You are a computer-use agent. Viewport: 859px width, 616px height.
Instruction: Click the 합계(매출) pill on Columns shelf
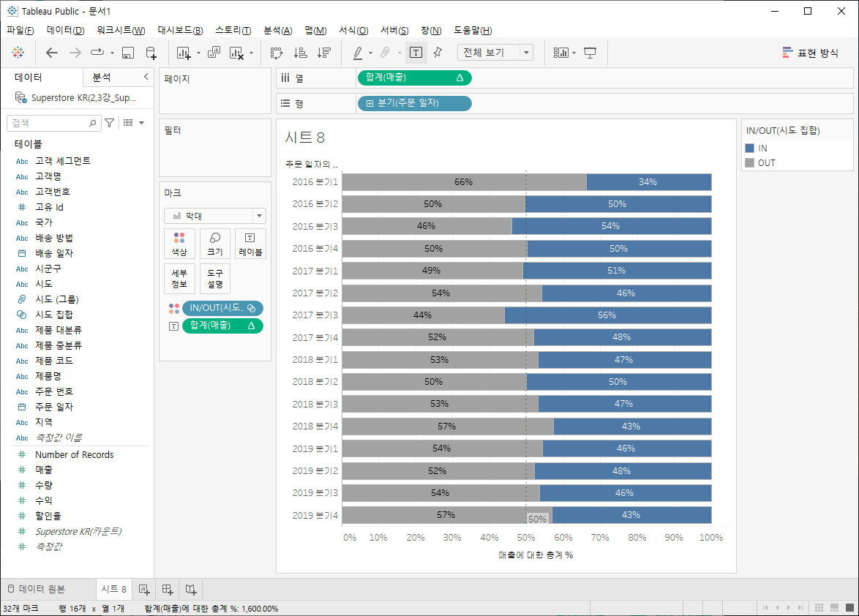(x=414, y=78)
